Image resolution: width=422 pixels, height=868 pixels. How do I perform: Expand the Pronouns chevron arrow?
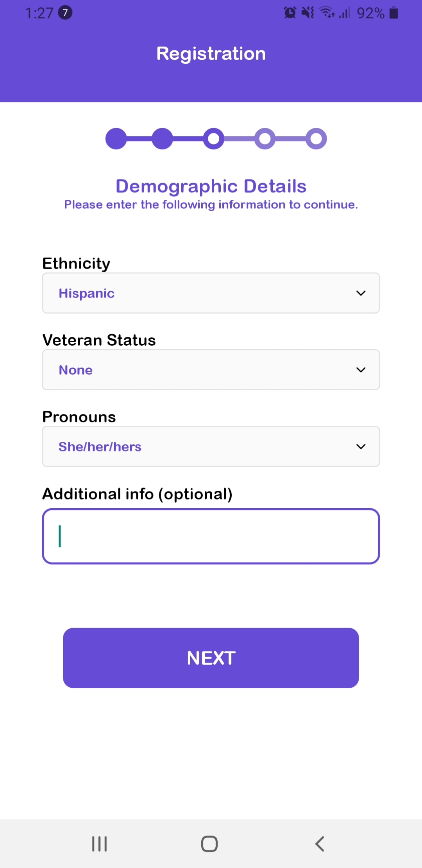click(x=361, y=446)
